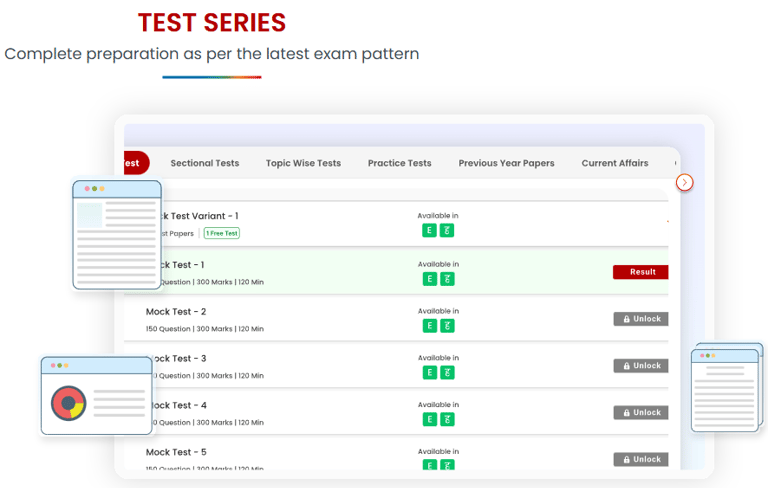Select Hindi icon for Mock Test - 1
Viewport: 768px width, 488px height.
coord(447,279)
